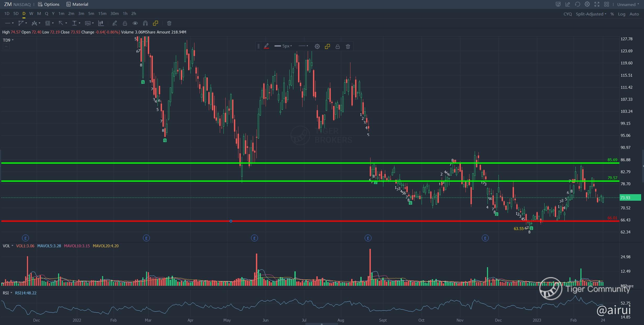Select the 15m timeframe tab
Image resolution: width=644 pixels, height=325 pixels.
(102, 13)
